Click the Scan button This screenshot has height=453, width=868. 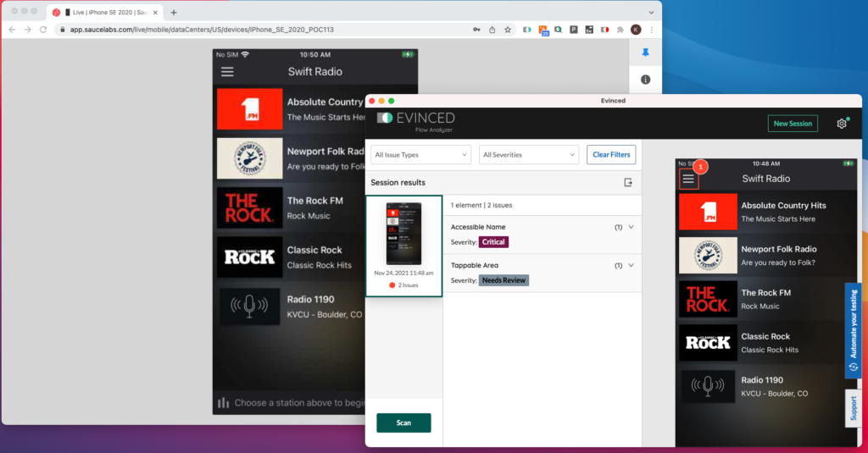tap(403, 423)
